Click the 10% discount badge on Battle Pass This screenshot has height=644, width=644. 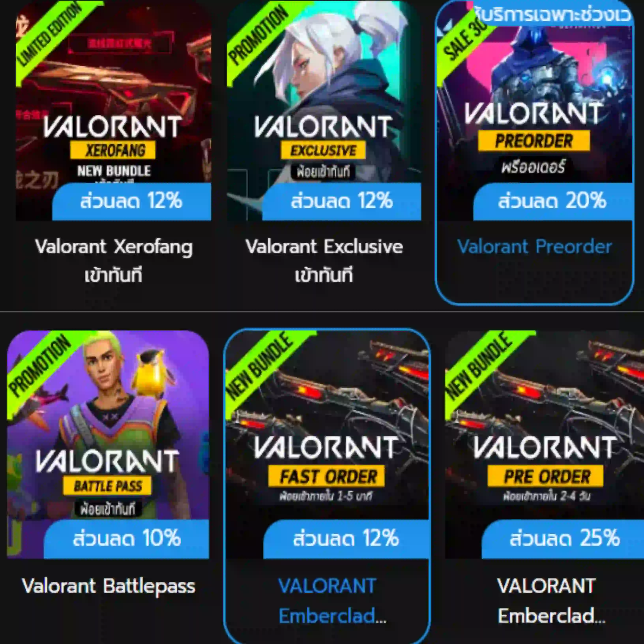[127, 539]
